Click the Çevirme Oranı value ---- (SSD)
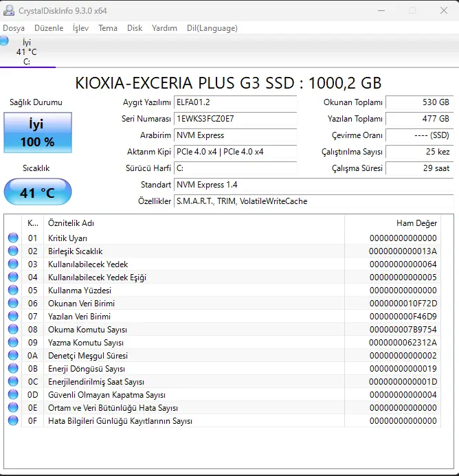This screenshot has height=476, width=459. pos(420,135)
